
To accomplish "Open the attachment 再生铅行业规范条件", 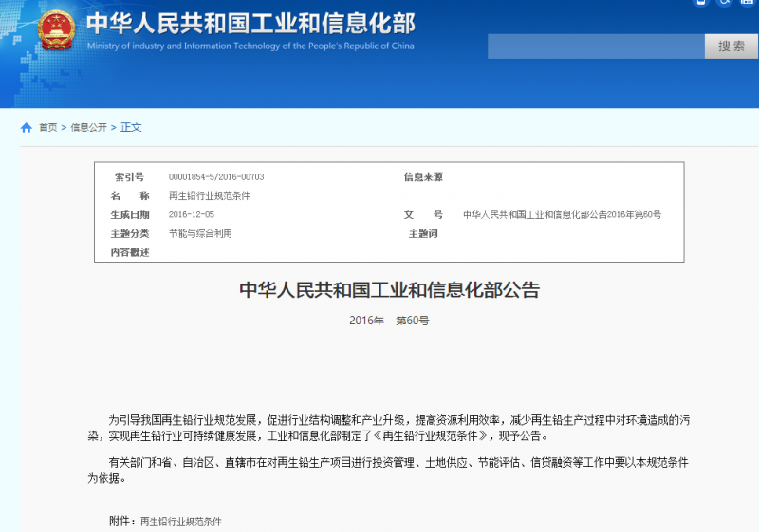I will coord(180,522).
